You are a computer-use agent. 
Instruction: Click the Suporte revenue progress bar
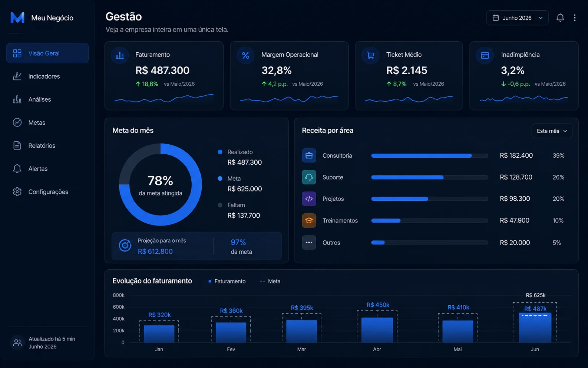tap(430, 177)
